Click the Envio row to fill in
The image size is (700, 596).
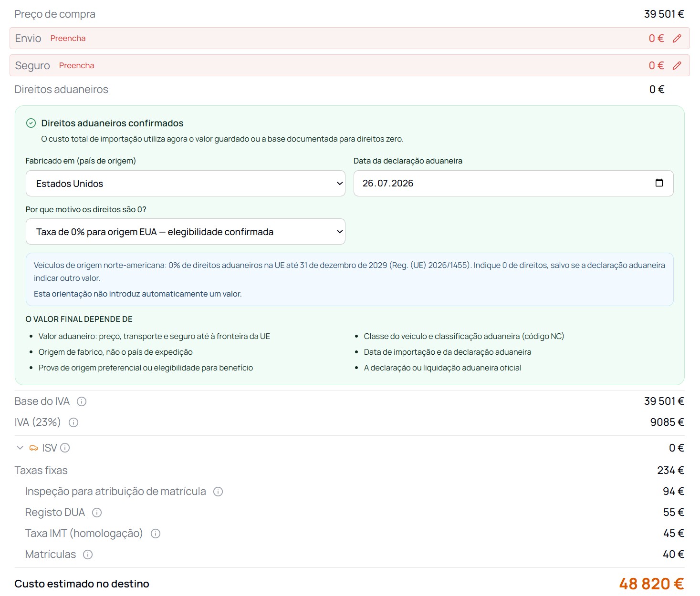[350, 38]
